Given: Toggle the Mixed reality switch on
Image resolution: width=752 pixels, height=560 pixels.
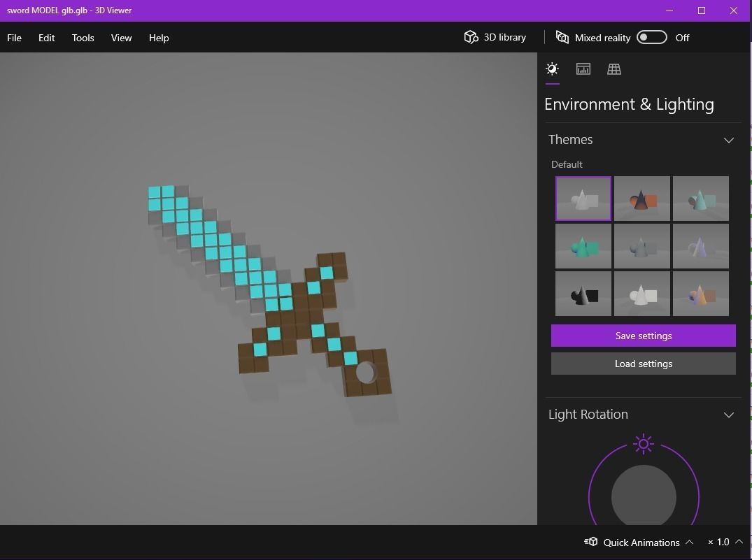Looking at the screenshot, I should click(x=651, y=37).
